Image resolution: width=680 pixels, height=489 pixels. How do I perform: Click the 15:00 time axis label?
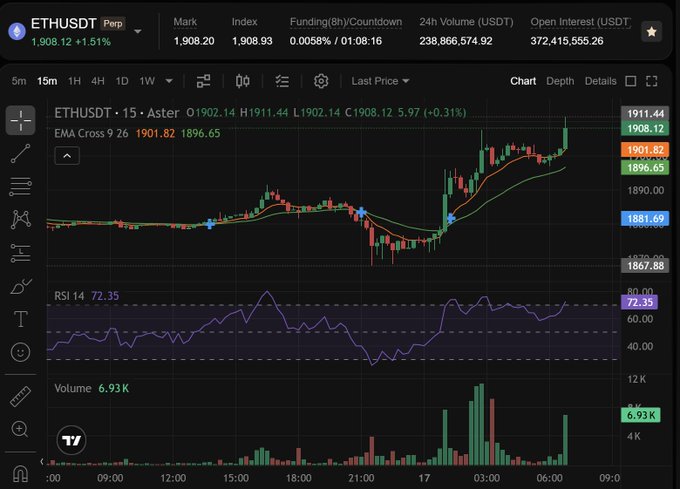(x=235, y=478)
